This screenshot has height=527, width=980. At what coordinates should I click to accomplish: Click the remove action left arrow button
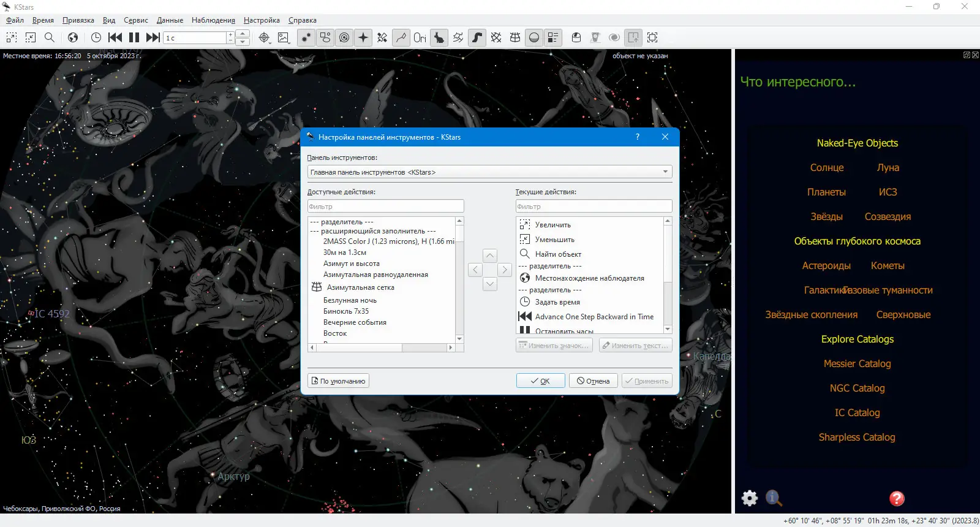[x=475, y=270]
